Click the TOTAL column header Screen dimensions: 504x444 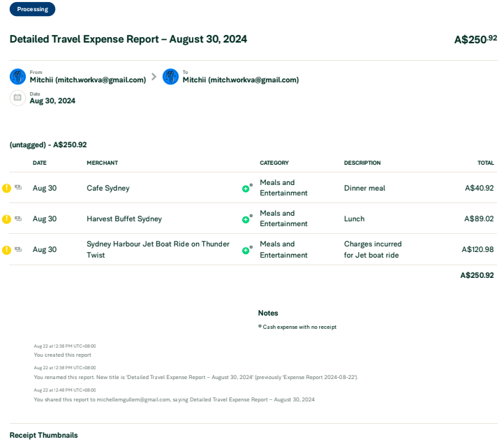pyautogui.click(x=486, y=163)
